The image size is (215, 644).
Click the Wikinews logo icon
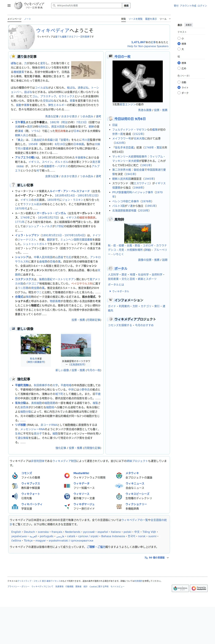point(119,486)
